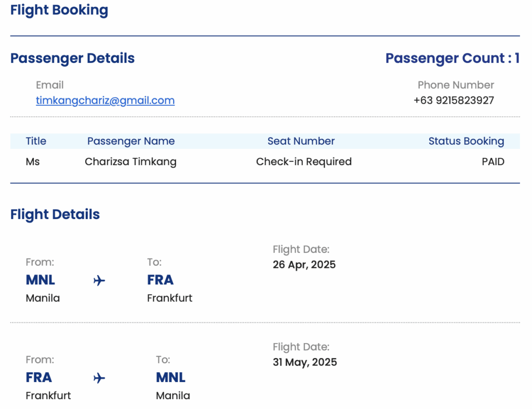Click the airplane icon between MNL and FRA
532x409 pixels.
click(99, 281)
